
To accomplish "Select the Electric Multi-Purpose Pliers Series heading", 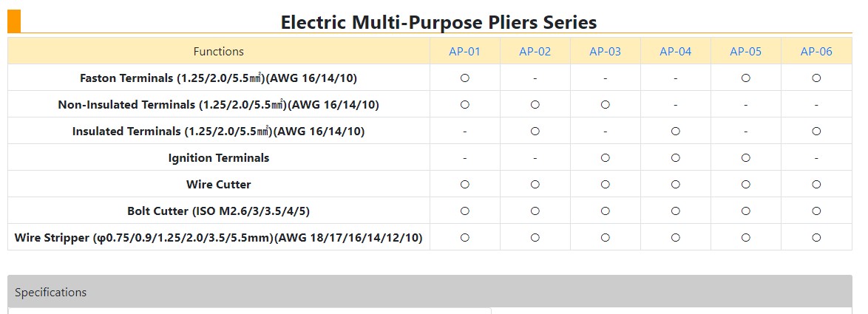I will coord(438,22).
